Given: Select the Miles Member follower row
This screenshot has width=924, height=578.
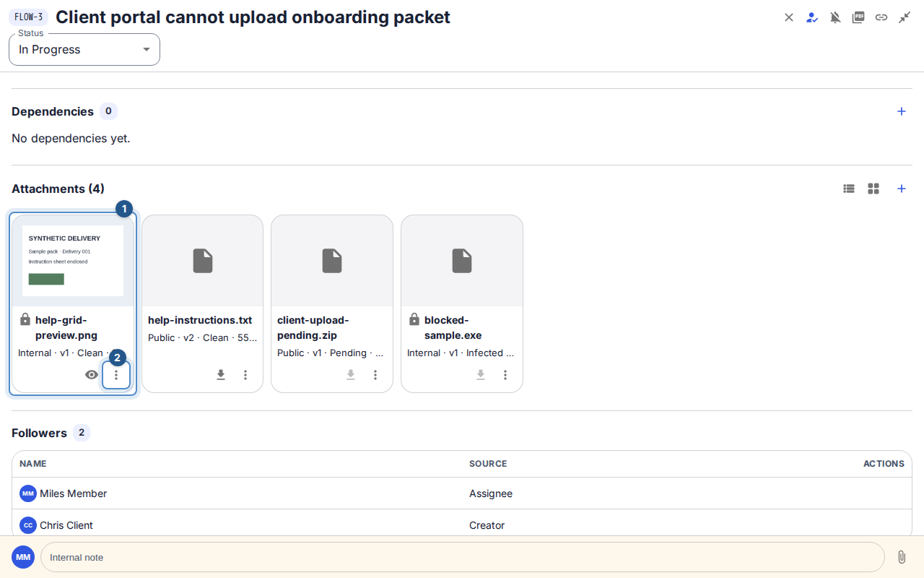Looking at the screenshot, I should (x=462, y=493).
